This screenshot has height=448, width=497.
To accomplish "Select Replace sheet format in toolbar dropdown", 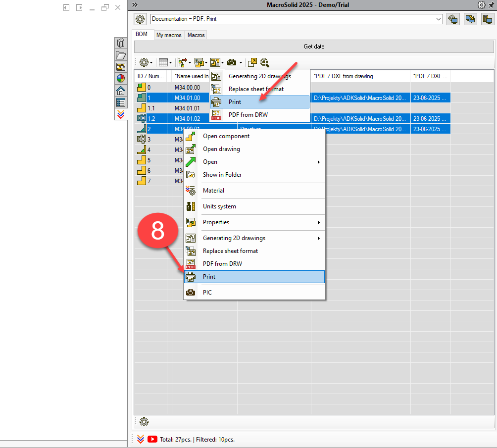I will [259, 89].
